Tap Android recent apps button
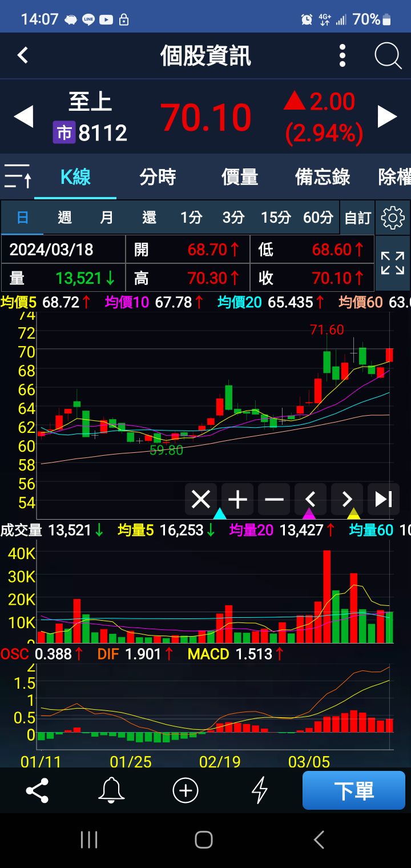This screenshot has height=868, width=411. click(x=89, y=840)
